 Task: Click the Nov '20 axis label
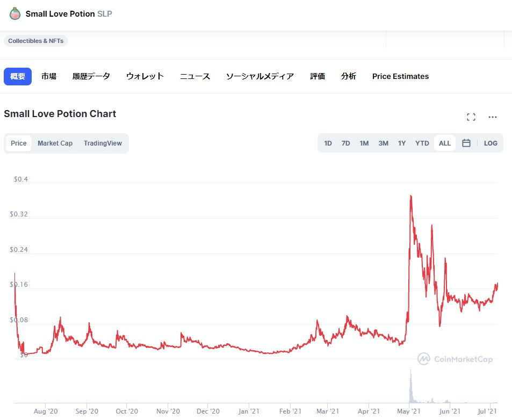(x=168, y=411)
